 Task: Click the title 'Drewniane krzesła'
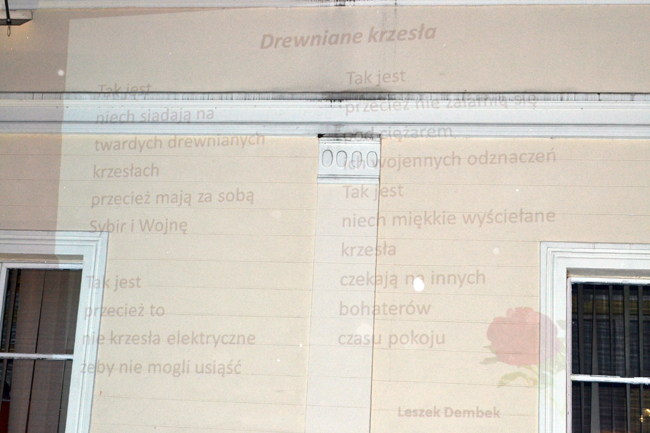point(348,36)
